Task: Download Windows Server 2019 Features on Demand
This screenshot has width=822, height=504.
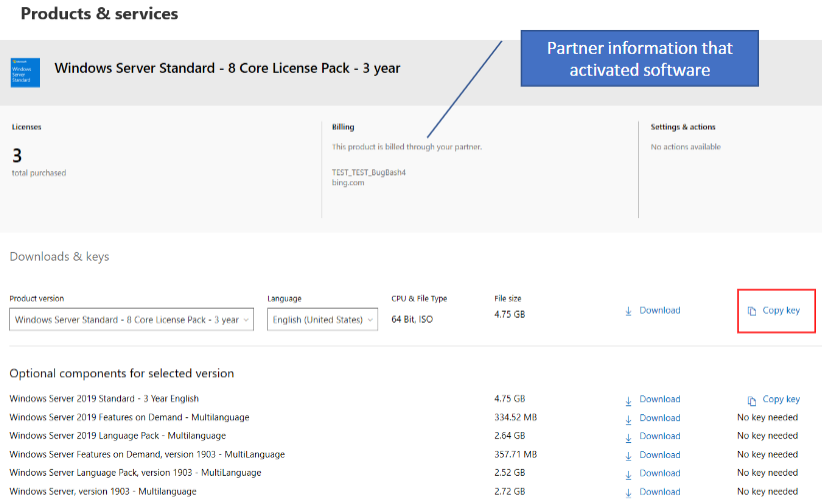Action: (x=659, y=418)
